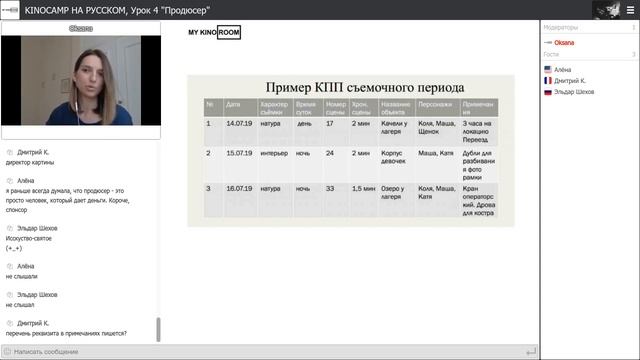This screenshot has width=640, height=360.
Task: Click the Russian flag icon next to Эльдар Шехов
Action: [548, 92]
